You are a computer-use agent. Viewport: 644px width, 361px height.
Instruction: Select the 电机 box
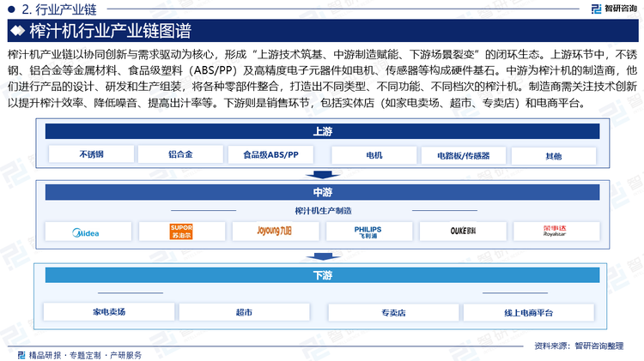pos(374,155)
